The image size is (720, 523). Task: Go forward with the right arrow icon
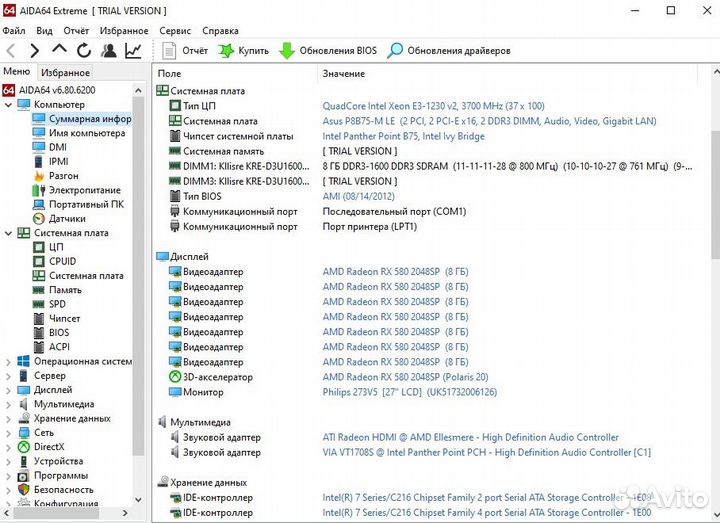click(34, 51)
